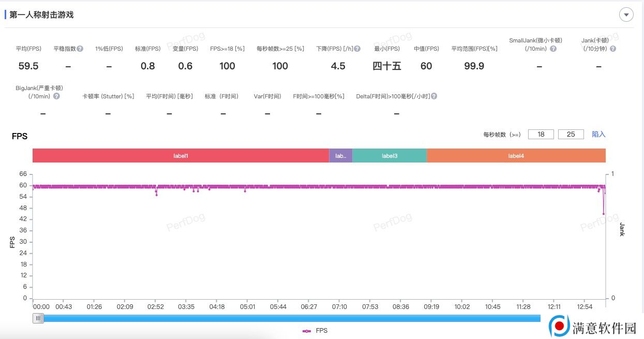Click the timeline range slider left handle
This screenshot has height=339, width=644.
38,318
